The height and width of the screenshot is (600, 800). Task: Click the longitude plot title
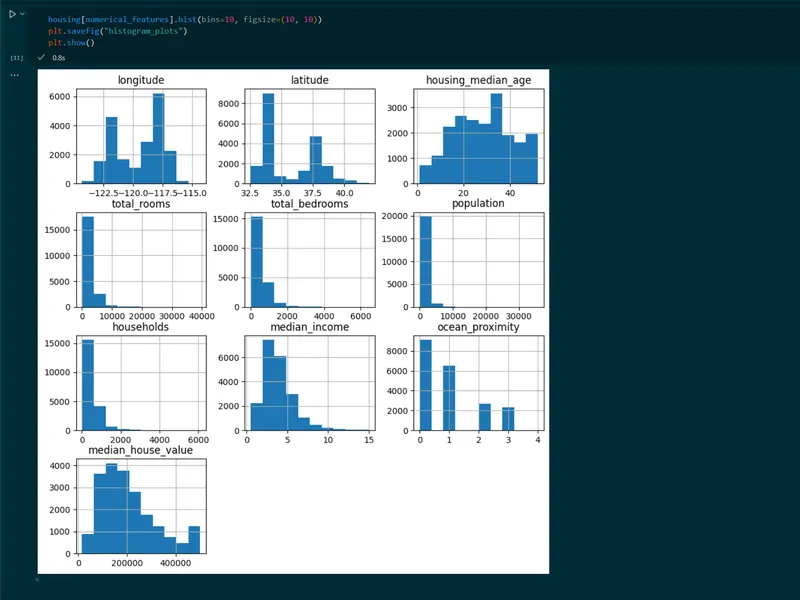click(141, 80)
